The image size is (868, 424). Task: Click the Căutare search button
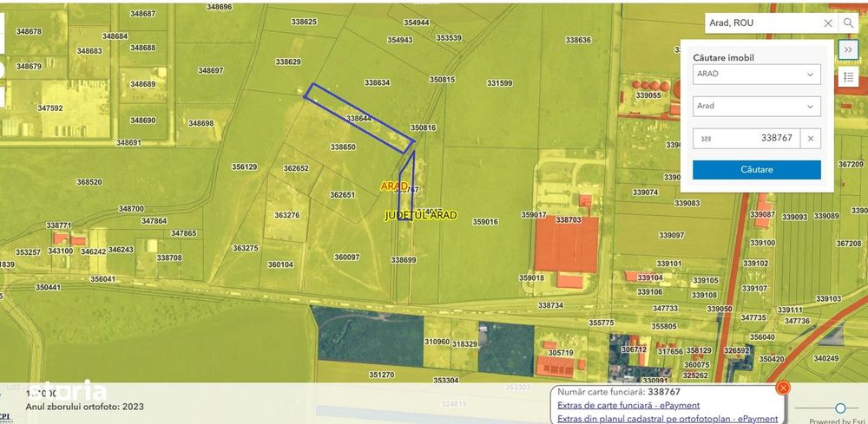tap(756, 170)
